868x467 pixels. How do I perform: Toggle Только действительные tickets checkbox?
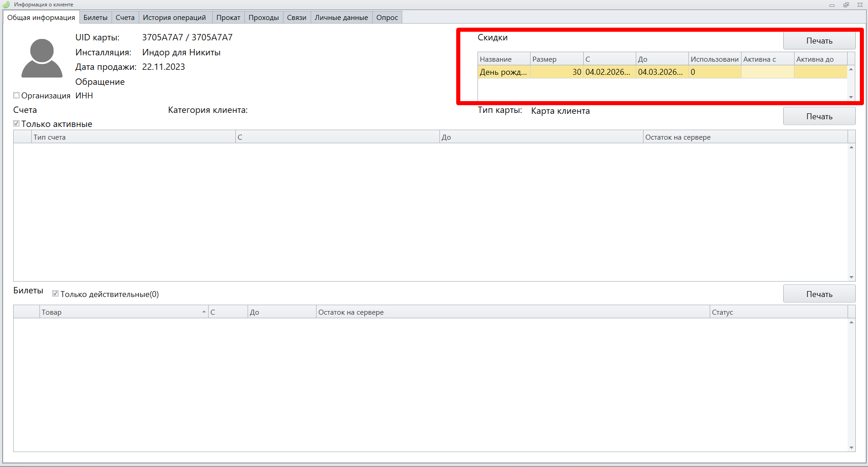tap(55, 293)
